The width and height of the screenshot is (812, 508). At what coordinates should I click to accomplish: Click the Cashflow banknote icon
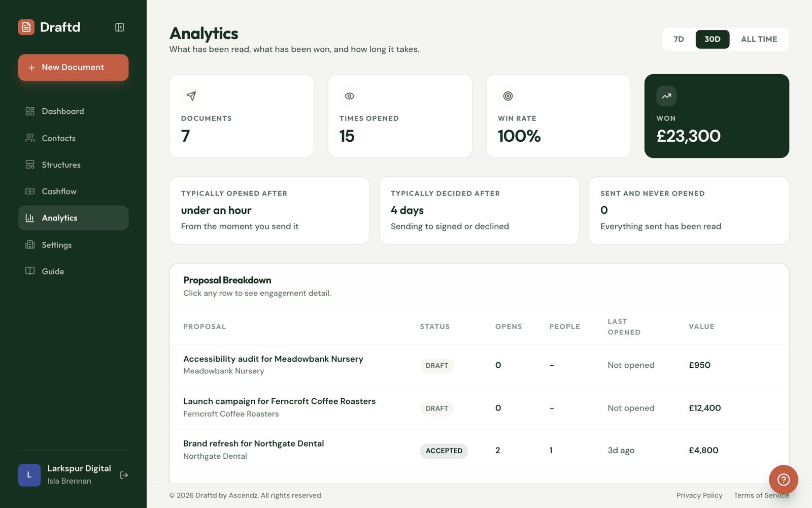[30, 192]
